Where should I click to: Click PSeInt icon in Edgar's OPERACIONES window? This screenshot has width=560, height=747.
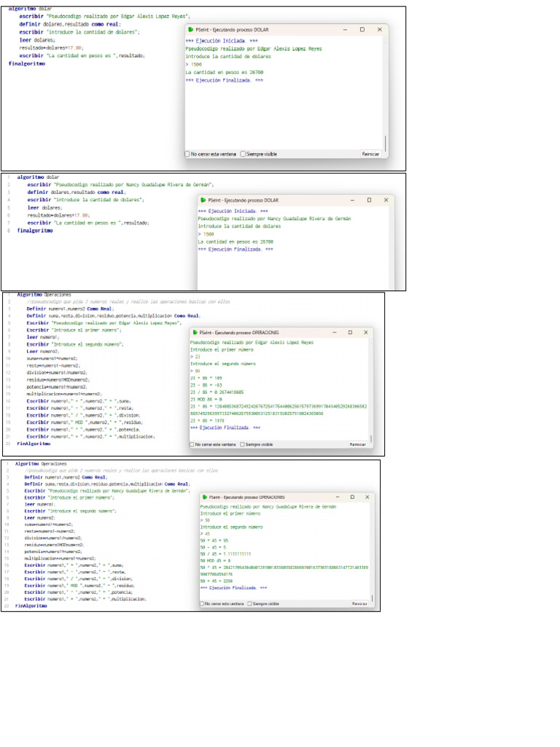194,332
